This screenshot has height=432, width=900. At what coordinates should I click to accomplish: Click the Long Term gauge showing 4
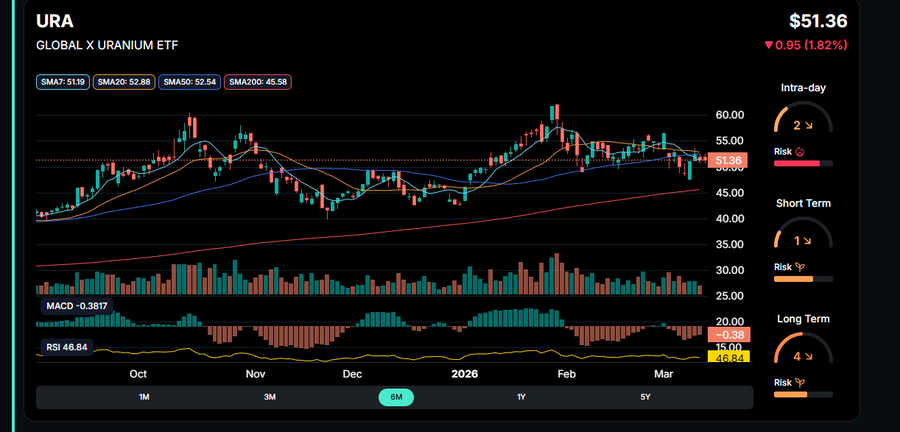[x=803, y=348]
